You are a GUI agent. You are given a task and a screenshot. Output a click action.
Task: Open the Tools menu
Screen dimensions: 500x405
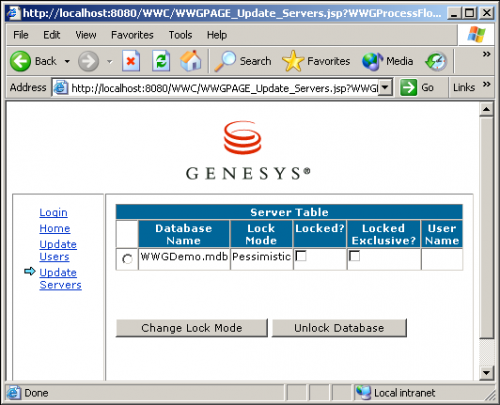pos(180,35)
